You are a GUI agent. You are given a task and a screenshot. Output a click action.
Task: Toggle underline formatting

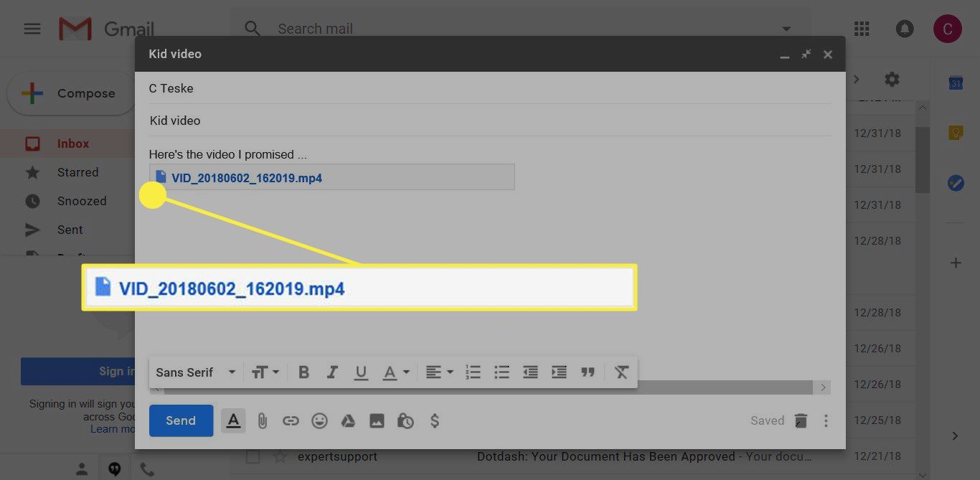[x=361, y=372]
